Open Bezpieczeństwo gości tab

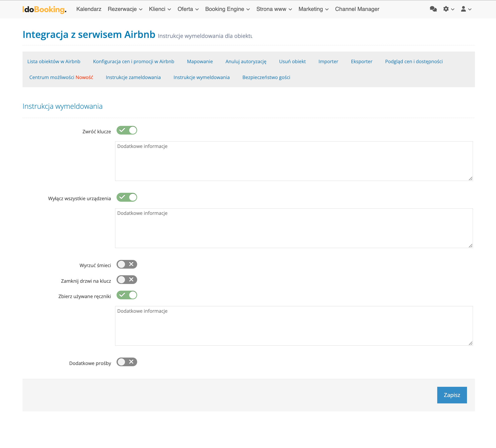point(266,77)
